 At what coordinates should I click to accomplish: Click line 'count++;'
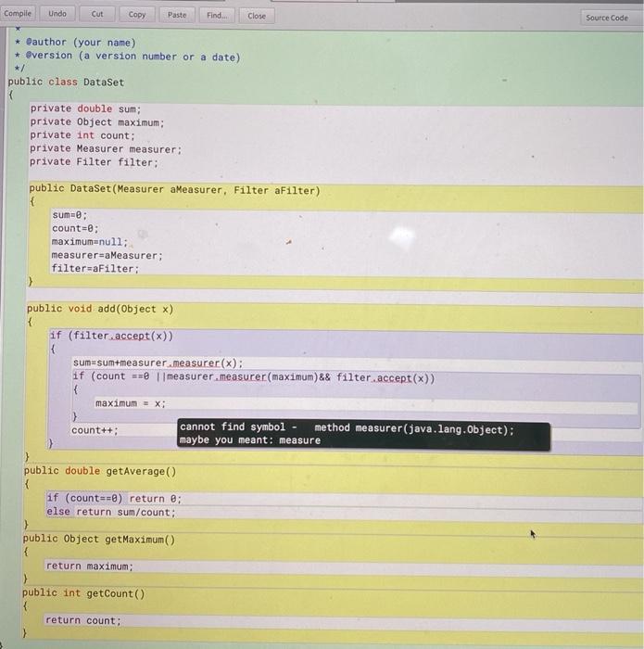[95, 430]
